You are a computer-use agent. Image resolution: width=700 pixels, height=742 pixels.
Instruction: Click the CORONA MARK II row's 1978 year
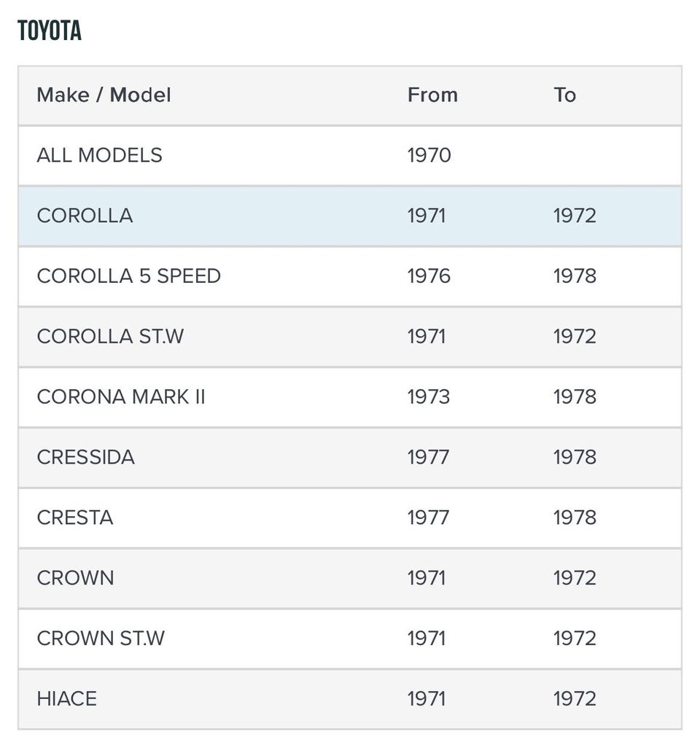[x=575, y=397]
